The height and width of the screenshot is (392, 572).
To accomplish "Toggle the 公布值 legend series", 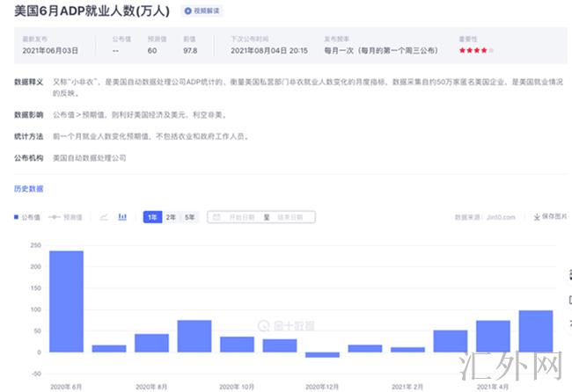I will [x=28, y=217].
